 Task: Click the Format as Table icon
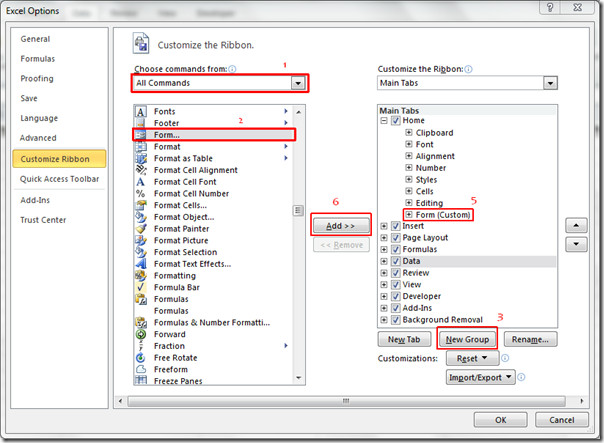click(141, 158)
